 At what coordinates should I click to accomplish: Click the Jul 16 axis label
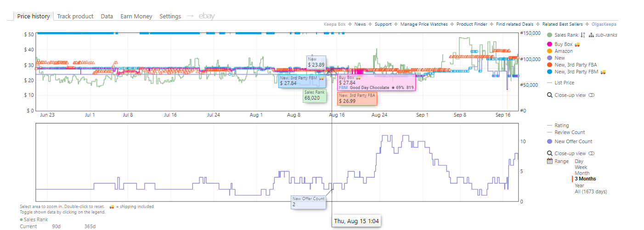(x=170, y=115)
